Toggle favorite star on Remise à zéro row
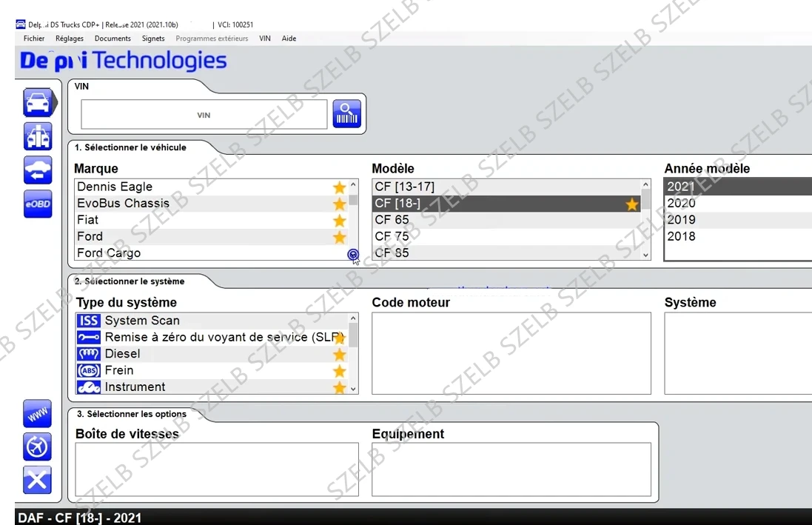Screen dimensions: 812x525 tap(339, 338)
